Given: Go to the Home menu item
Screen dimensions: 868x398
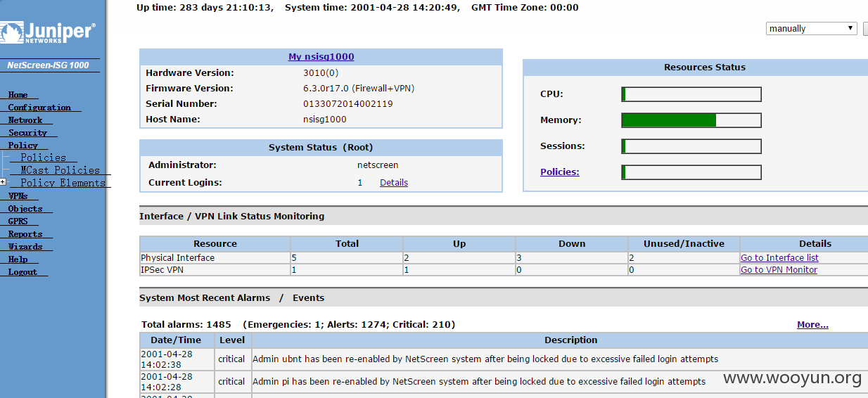Looking at the screenshot, I should (x=18, y=95).
